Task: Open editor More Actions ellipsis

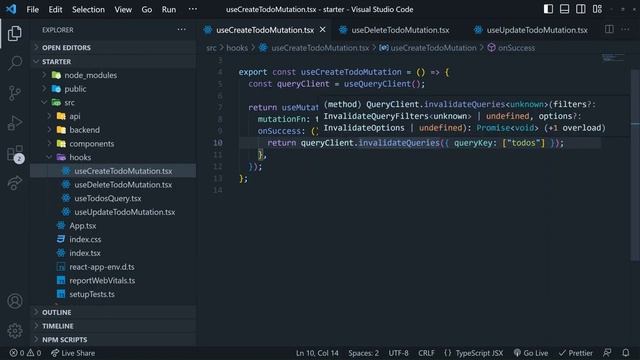Action: 625,29
